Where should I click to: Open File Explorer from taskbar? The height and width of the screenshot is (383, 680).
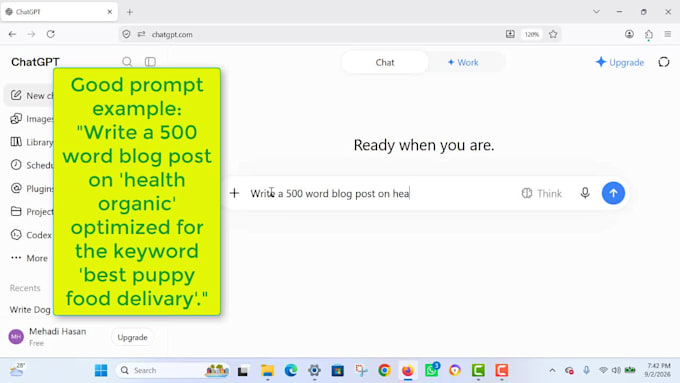point(267,370)
